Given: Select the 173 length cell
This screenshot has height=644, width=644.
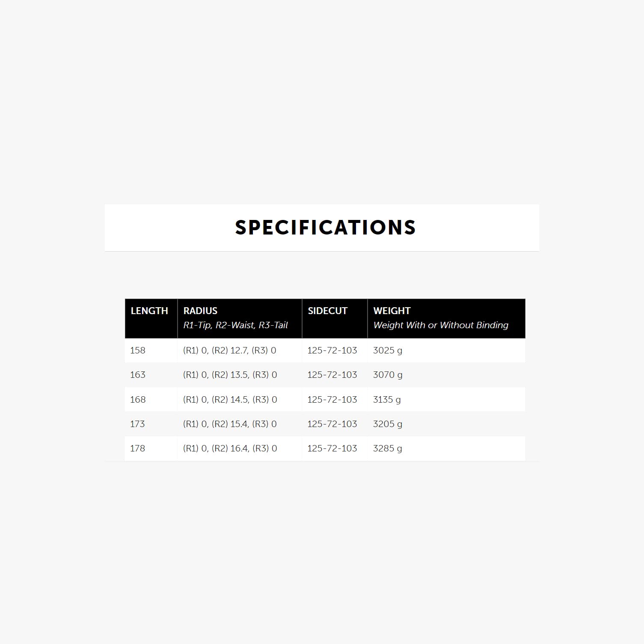Looking at the screenshot, I should tap(138, 424).
